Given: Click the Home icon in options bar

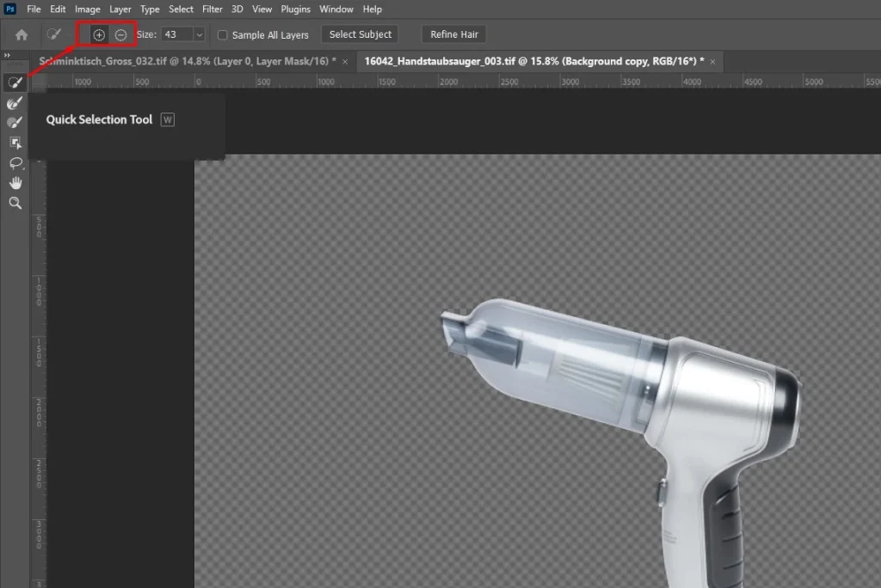Looking at the screenshot, I should (x=22, y=35).
